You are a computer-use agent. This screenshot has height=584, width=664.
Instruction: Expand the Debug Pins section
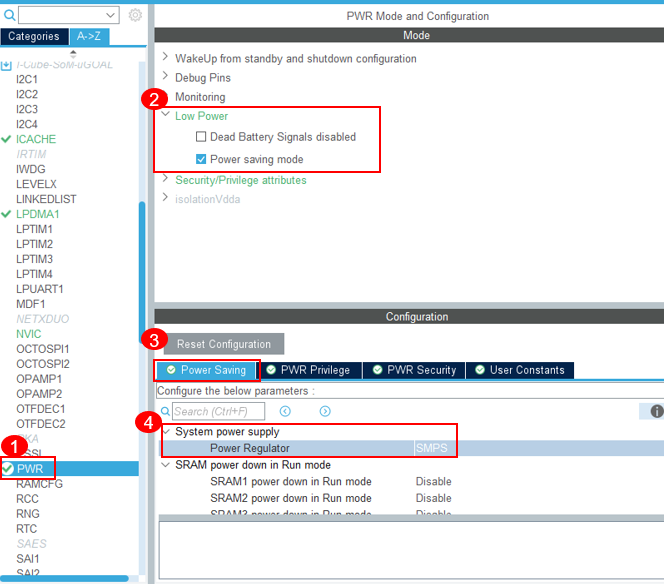coord(166,75)
